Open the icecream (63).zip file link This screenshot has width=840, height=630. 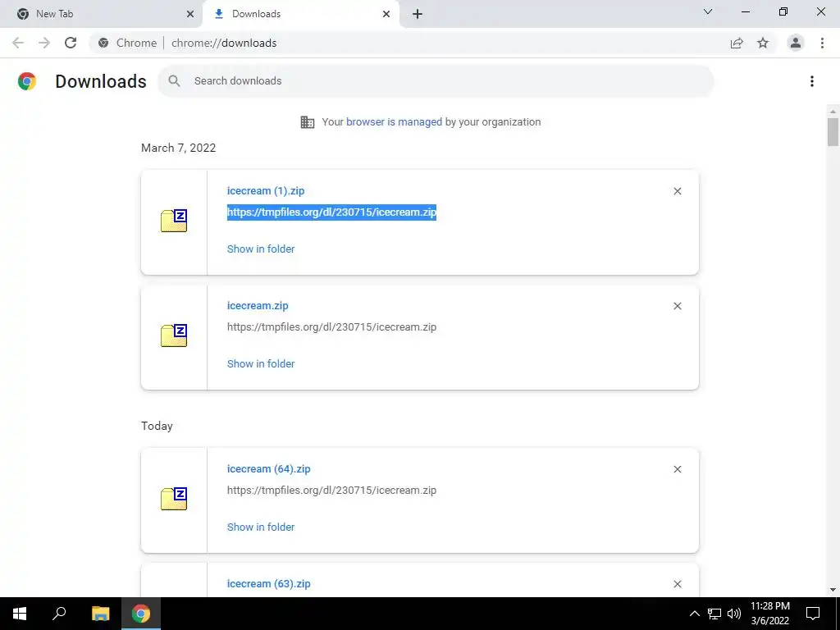coord(269,583)
